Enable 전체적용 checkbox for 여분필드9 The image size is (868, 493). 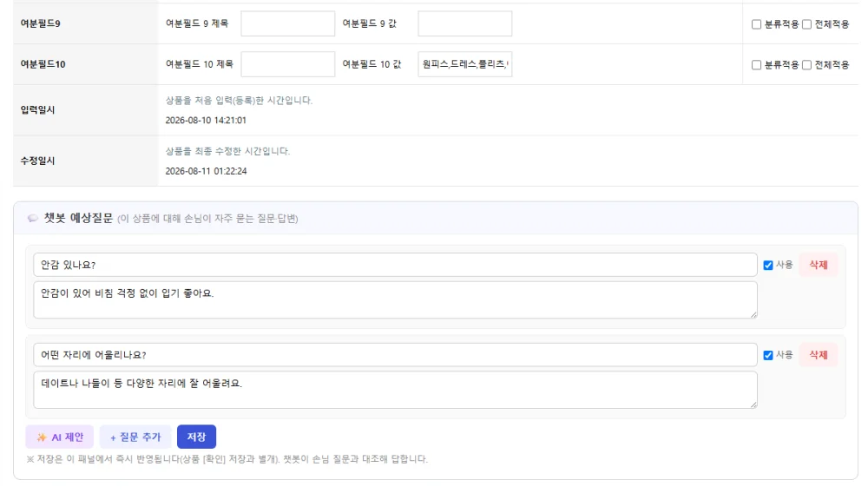pyautogui.click(x=806, y=24)
